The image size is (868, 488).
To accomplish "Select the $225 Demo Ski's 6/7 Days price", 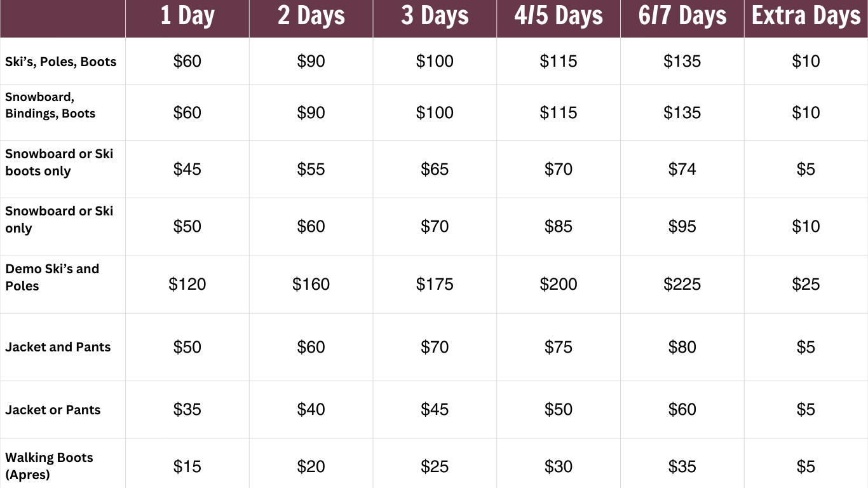I will click(x=682, y=284).
